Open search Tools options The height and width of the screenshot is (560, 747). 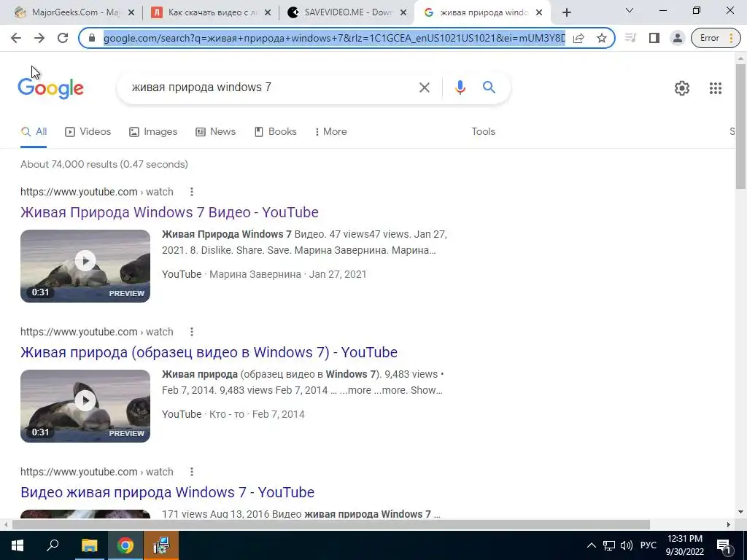[483, 132]
